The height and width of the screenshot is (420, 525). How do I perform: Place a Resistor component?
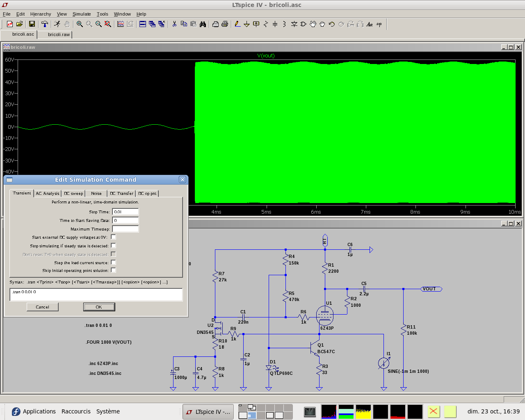pyautogui.click(x=266, y=24)
